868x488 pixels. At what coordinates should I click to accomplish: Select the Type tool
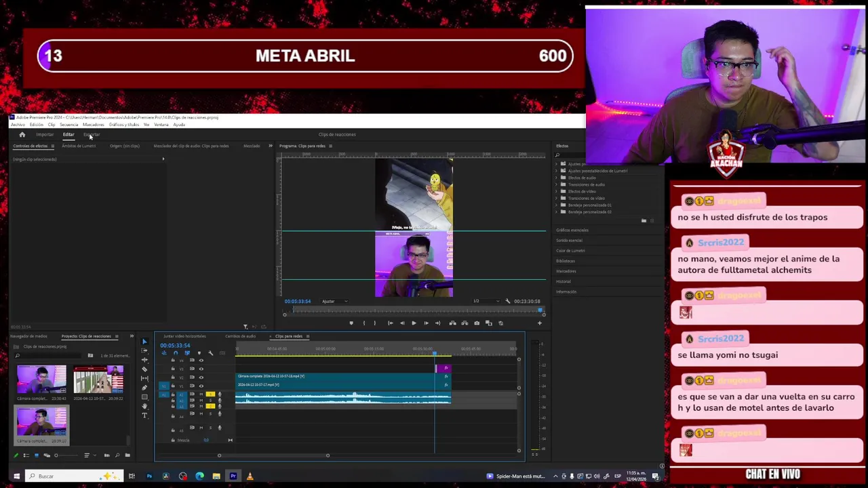(144, 415)
